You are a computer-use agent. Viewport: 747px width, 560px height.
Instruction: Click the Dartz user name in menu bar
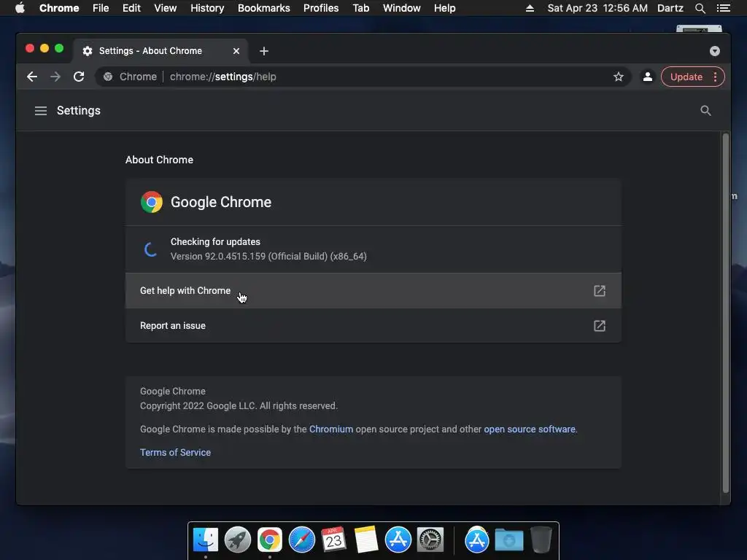click(x=670, y=8)
